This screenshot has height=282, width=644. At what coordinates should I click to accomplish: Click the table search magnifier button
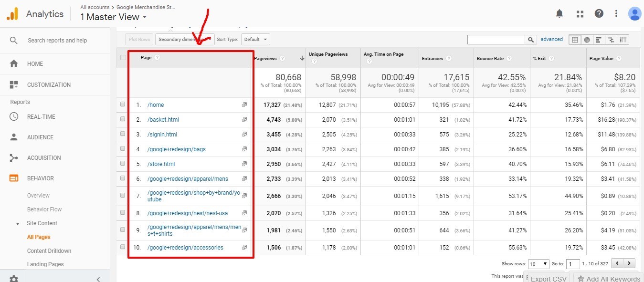pos(531,40)
